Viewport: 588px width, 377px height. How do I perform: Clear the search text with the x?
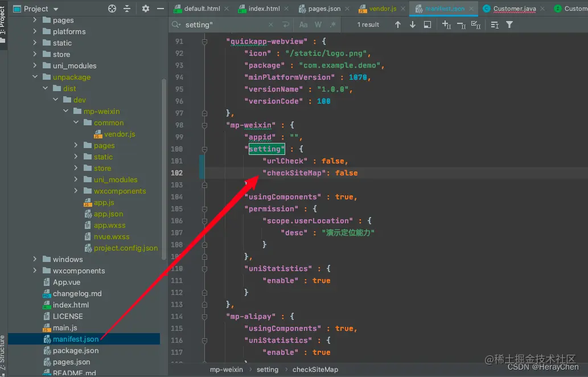(271, 24)
